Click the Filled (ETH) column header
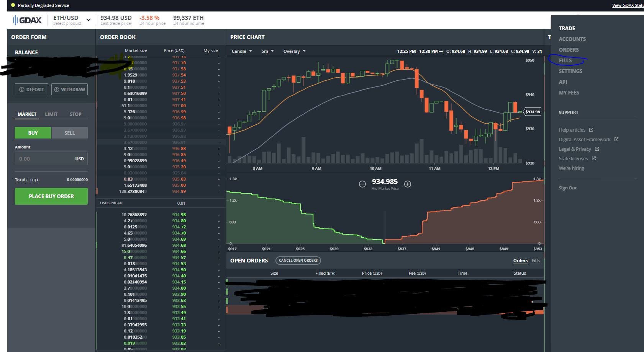The image size is (644, 352). (325, 273)
